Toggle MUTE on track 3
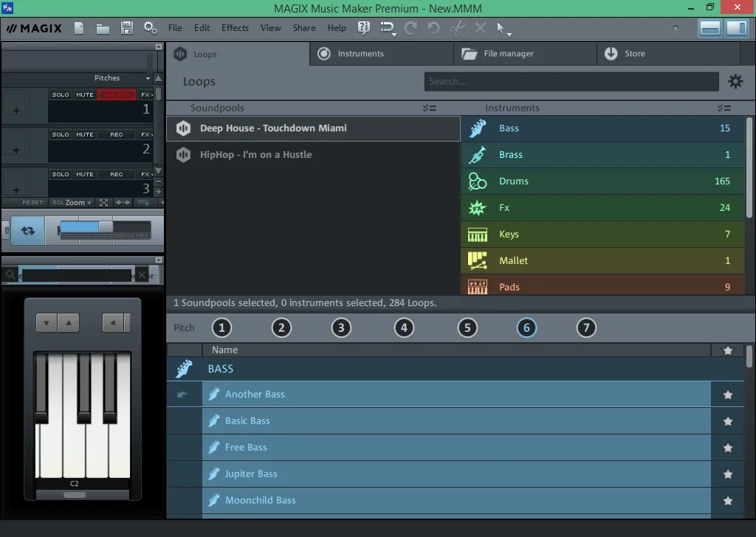756x537 pixels. 85,174
